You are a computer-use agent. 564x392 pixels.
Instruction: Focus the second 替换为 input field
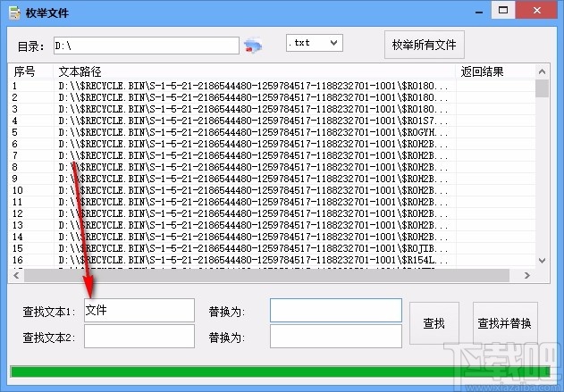click(336, 337)
